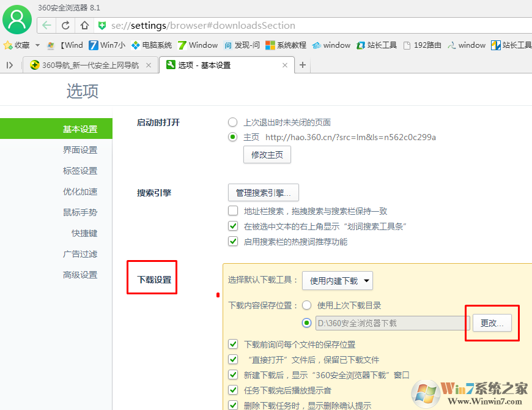Open the 收藏 favorites star icon
This screenshot has height=410, width=532.
(x=8, y=45)
